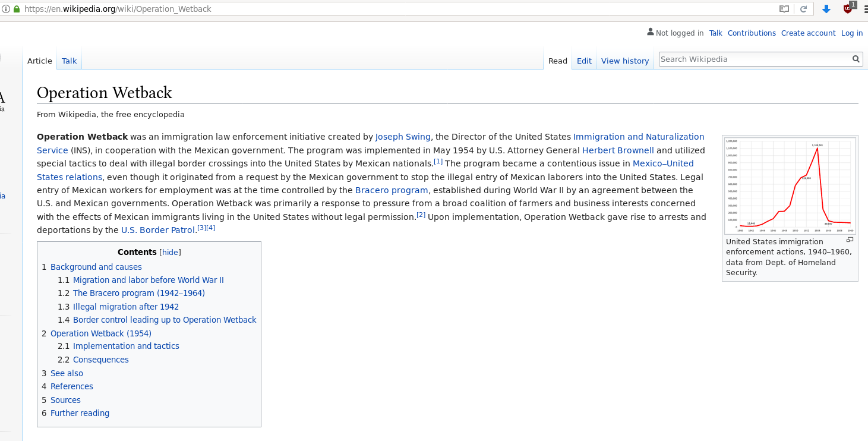This screenshot has height=441, width=868.
Task: Click the enlarge icon under the graph thumbnail
Action: click(850, 240)
